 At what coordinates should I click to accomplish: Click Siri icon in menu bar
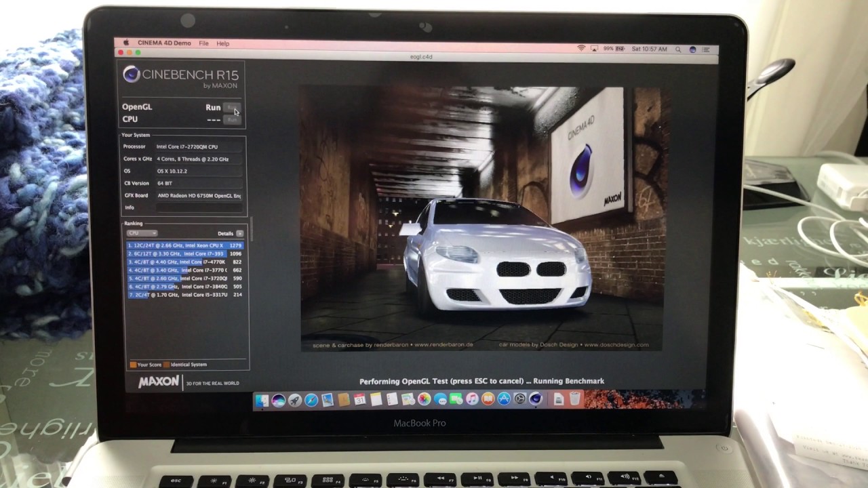pos(692,49)
